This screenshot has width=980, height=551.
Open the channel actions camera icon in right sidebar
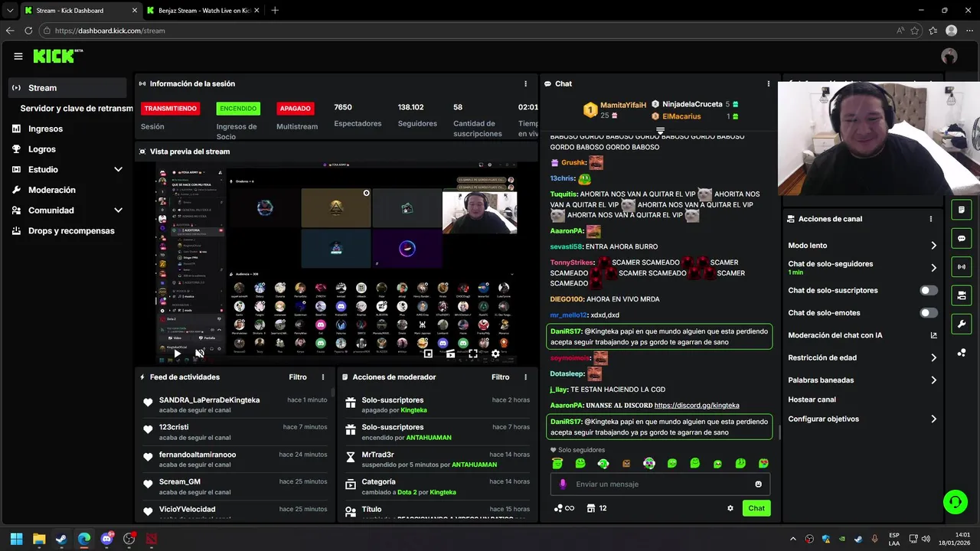click(962, 295)
